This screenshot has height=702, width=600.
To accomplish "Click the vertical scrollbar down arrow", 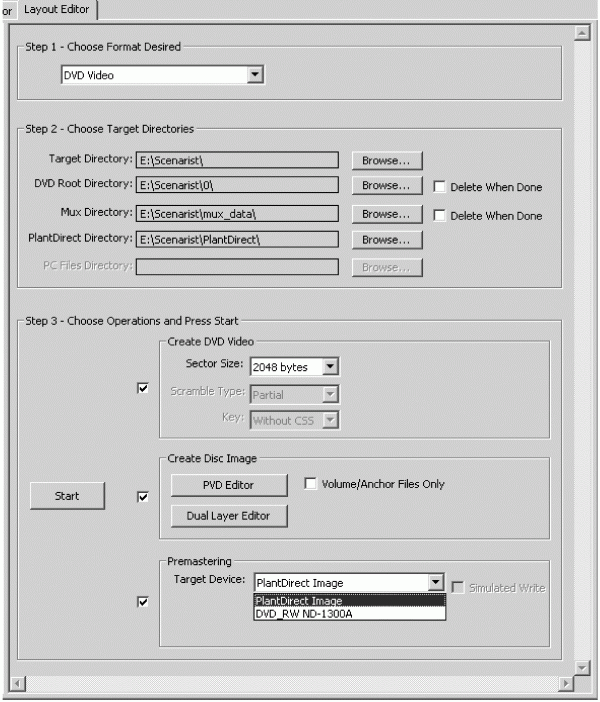I will pyautogui.click(x=582, y=668).
